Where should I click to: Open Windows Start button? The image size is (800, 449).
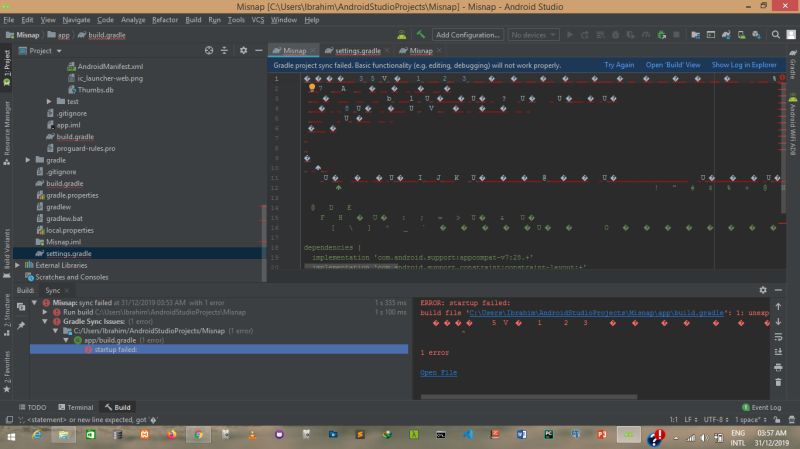pos(11,437)
